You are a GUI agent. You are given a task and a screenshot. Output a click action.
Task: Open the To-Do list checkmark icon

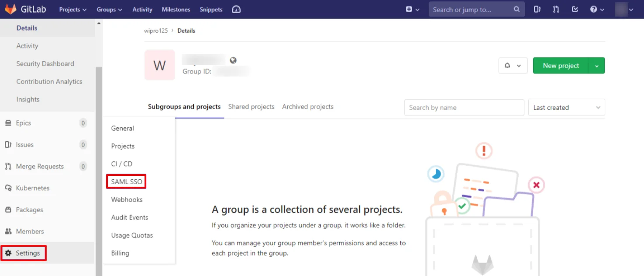click(575, 9)
